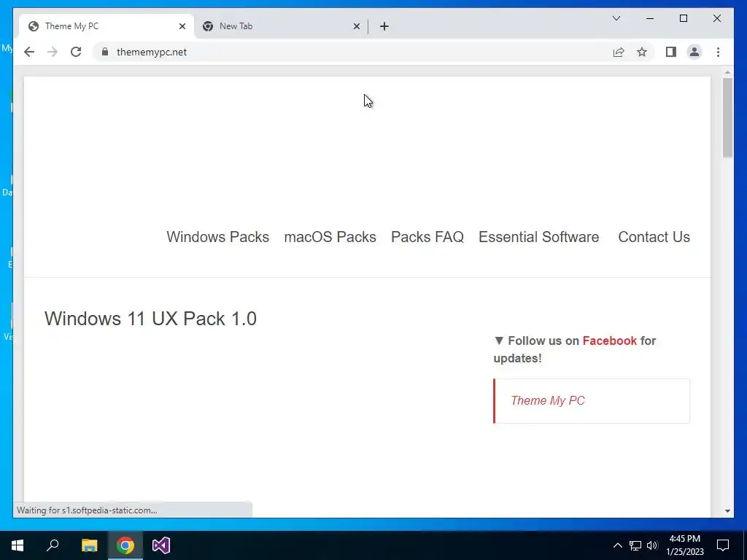Bookmark this tab with the star icon
This screenshot has height=560, width=747.
pyautogui.click(x=642, y=52)
